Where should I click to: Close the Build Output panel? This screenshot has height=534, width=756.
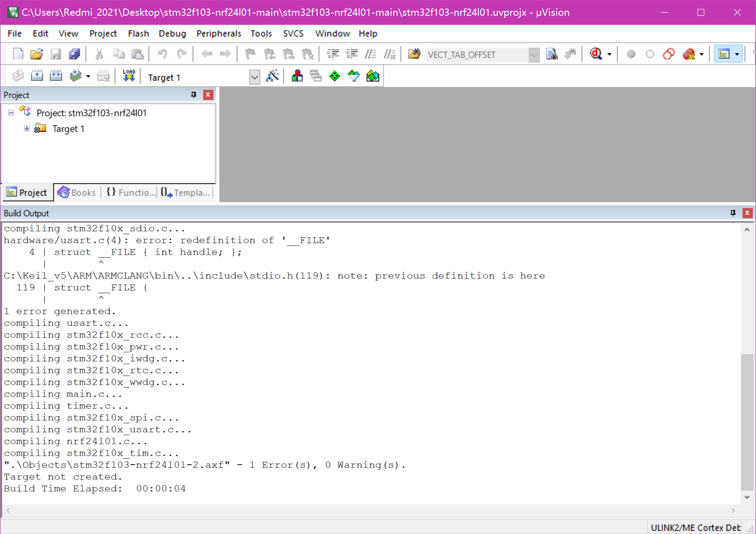(x=747, y=213)
